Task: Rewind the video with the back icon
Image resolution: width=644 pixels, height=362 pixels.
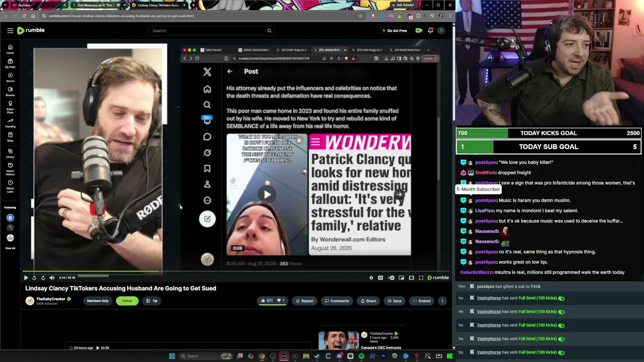Action: tap(34, 278)
